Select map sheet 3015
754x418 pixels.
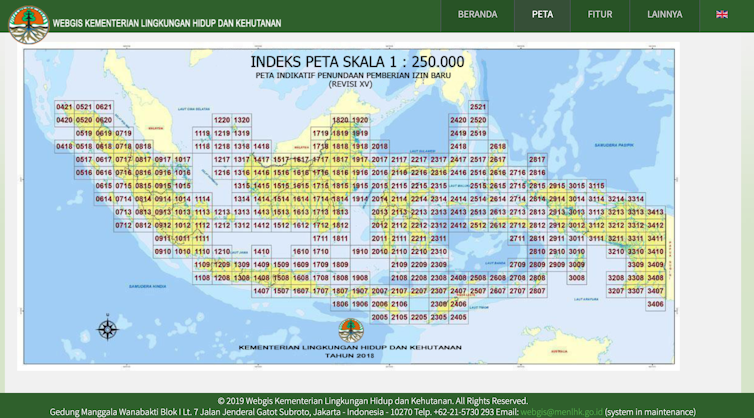(x=577, y=186)
